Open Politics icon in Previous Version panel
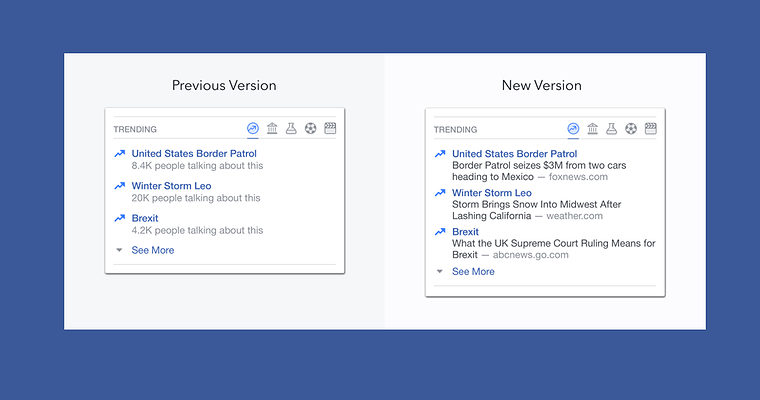Viewport: 760px width, 400px height. coord(272,128)
